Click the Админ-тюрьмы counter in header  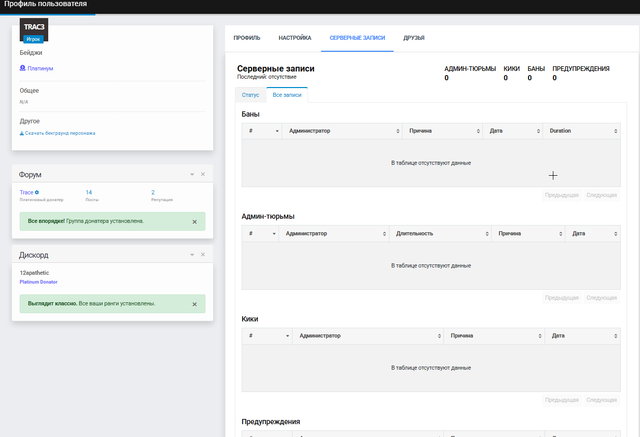point(470,73)
